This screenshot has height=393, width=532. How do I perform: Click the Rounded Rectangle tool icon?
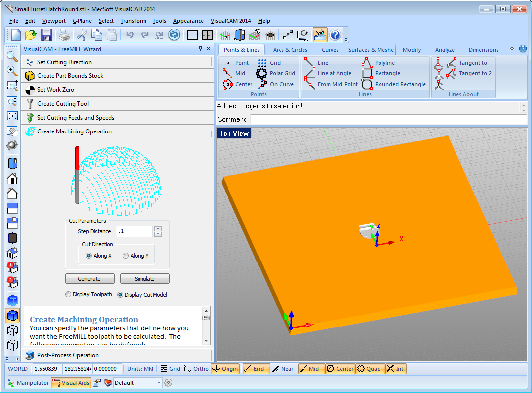[x=367, y=84]
